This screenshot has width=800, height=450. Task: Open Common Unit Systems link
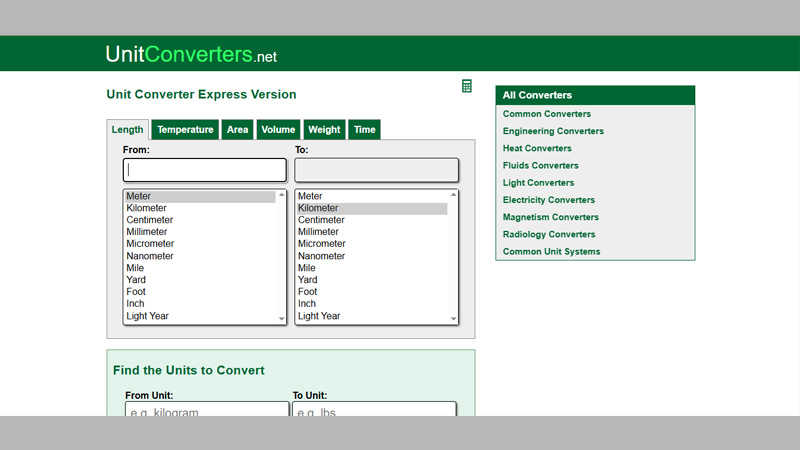tap(551, 252)
